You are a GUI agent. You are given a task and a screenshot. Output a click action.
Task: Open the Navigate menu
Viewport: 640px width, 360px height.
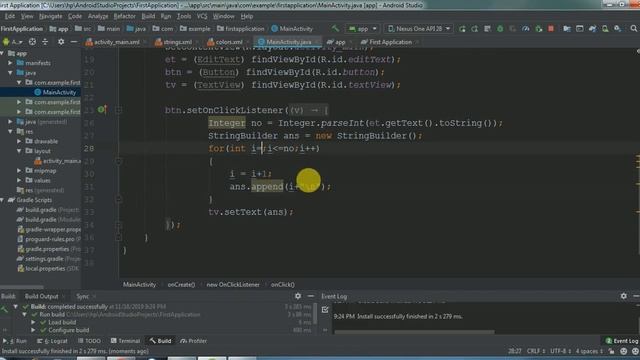pyautogui.click(x=50, y=16)
